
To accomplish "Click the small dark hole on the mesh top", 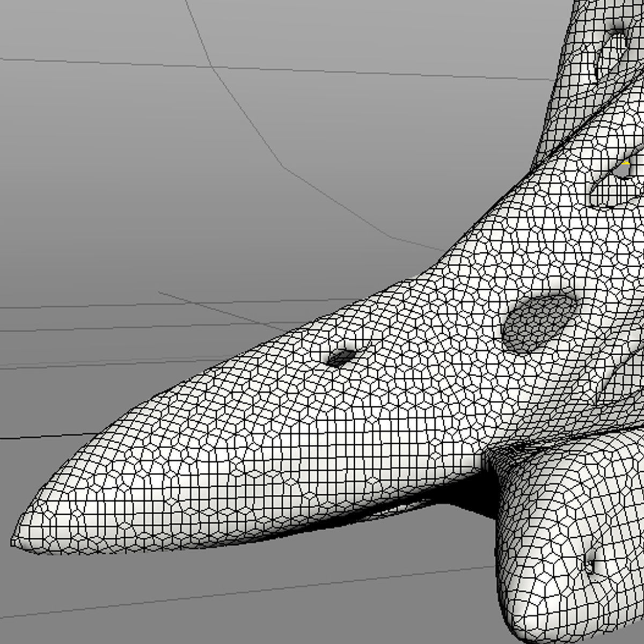I will pos(341,358).
